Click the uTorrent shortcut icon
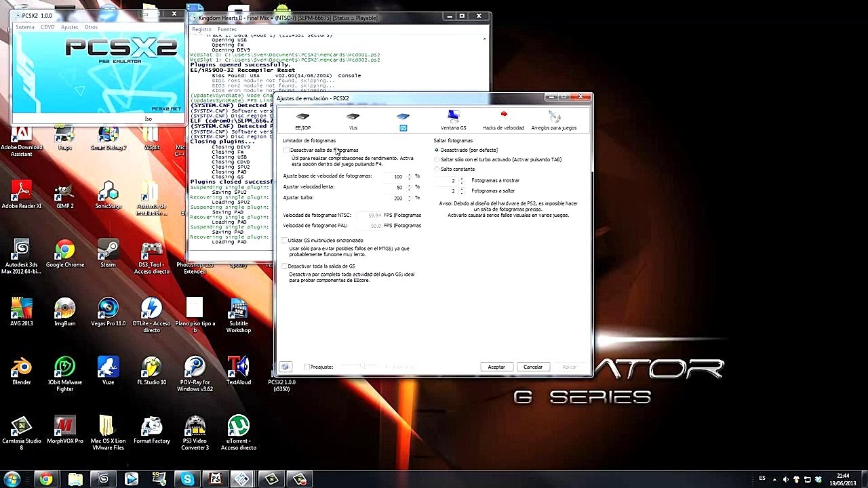Screen dimensions: 868x488 (x=238, y=434)
